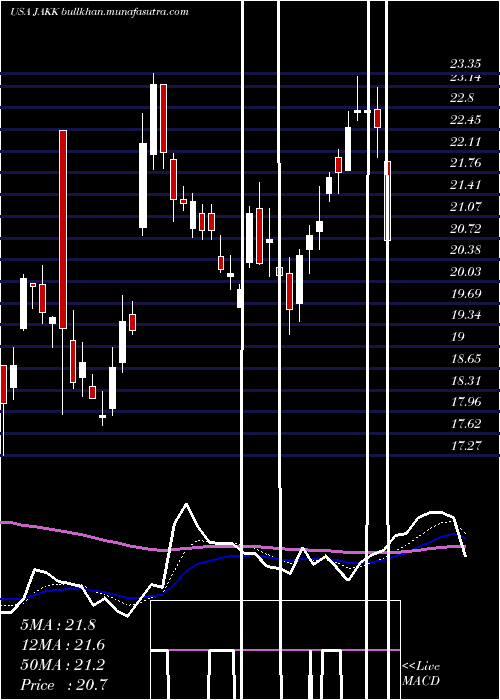
Task: Click the 50MA : 21.2 readout
Action: 63,665
